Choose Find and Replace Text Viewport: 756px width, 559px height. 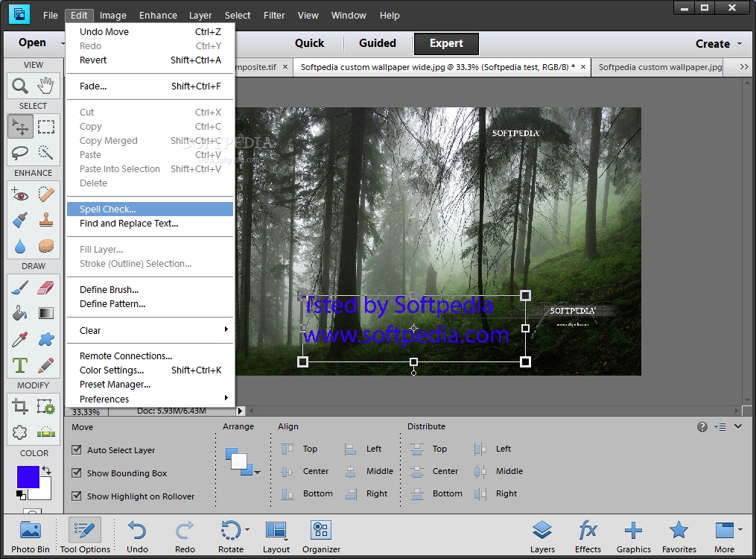150,224
